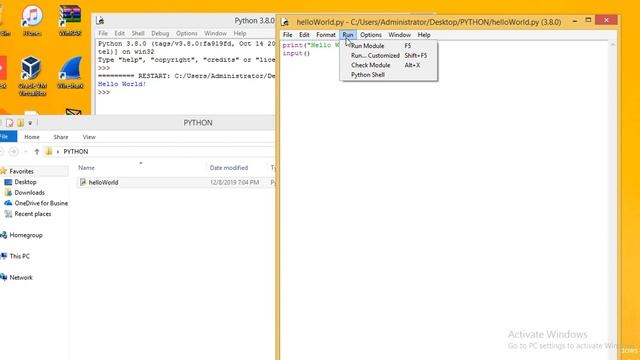Expand the address bar path chevron before PYTHON
640x360 pixels.
(58, 151)
